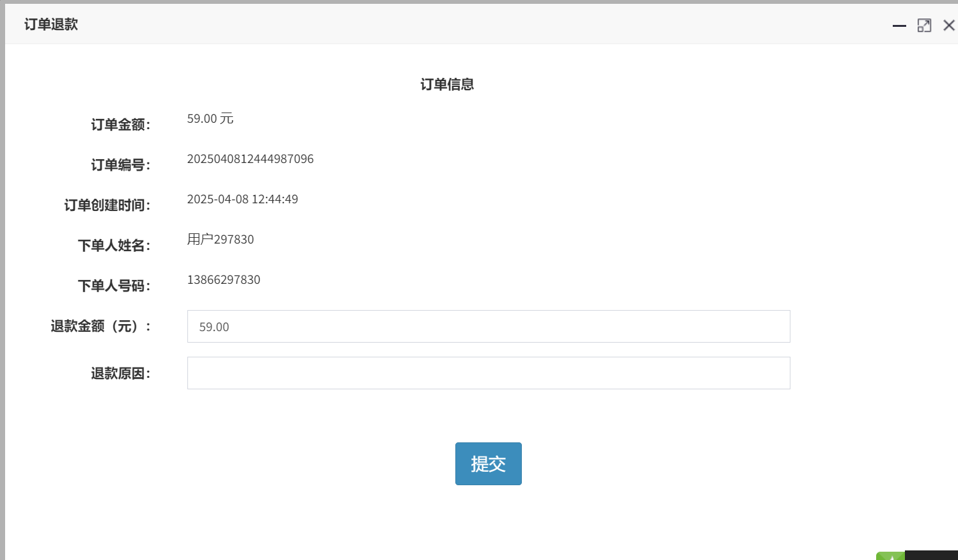
Task: Click the 退款金额（元） label
Action: click(x=100, y=327)
